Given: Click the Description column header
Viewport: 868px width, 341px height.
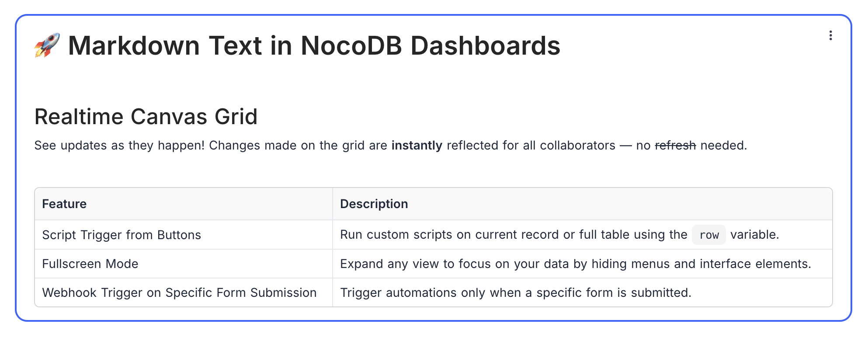Looking at the screenshot, I should [374, 204].
